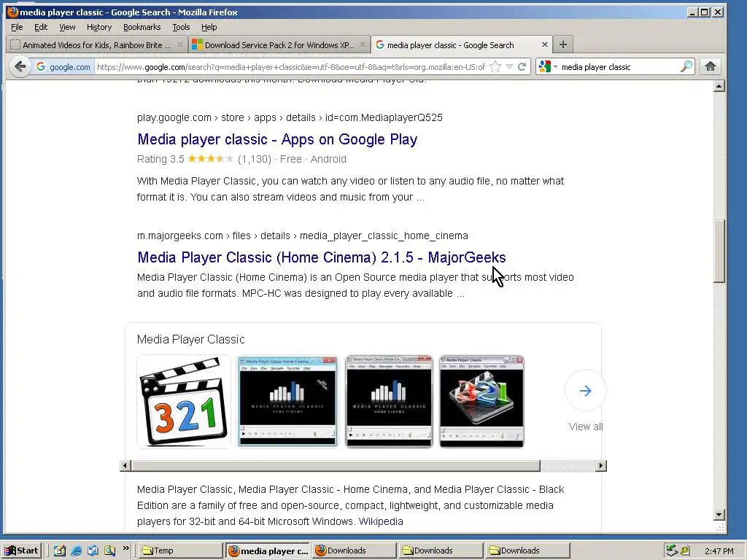747x560 pixels.
Task: Switch to Animated Videos for Kids tab
Action: tap(97, 44)
